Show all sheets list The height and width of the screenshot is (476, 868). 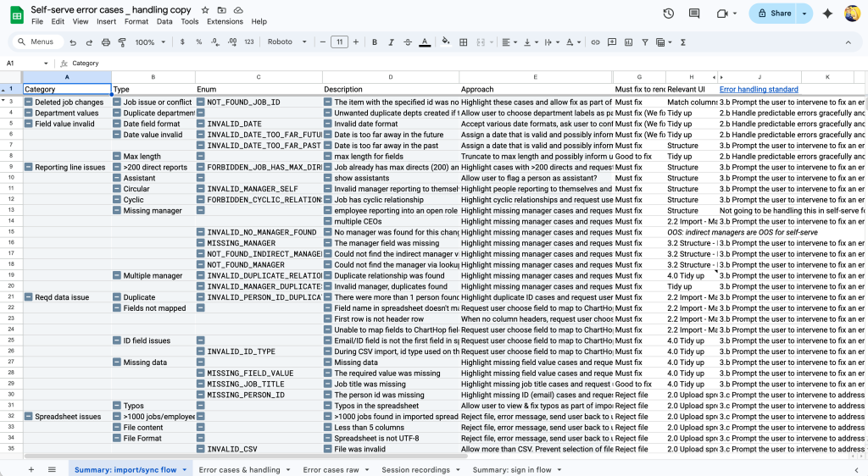point(52,469)
